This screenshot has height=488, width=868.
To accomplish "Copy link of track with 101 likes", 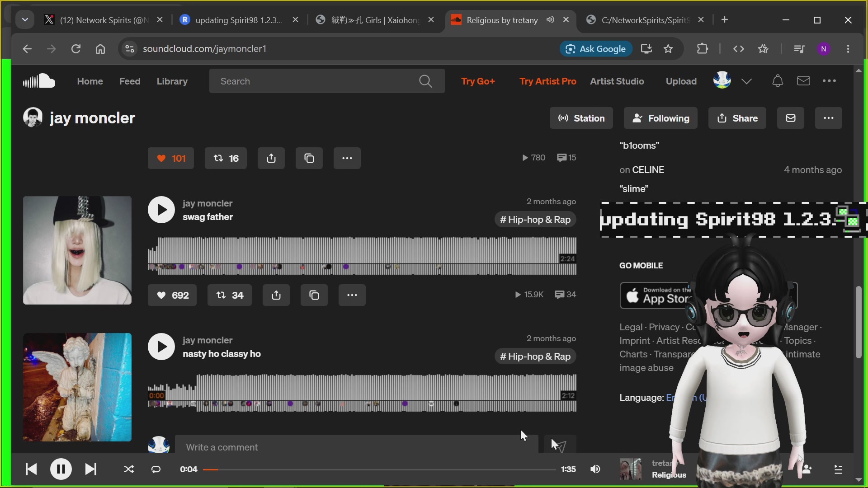I will [309, 158].
